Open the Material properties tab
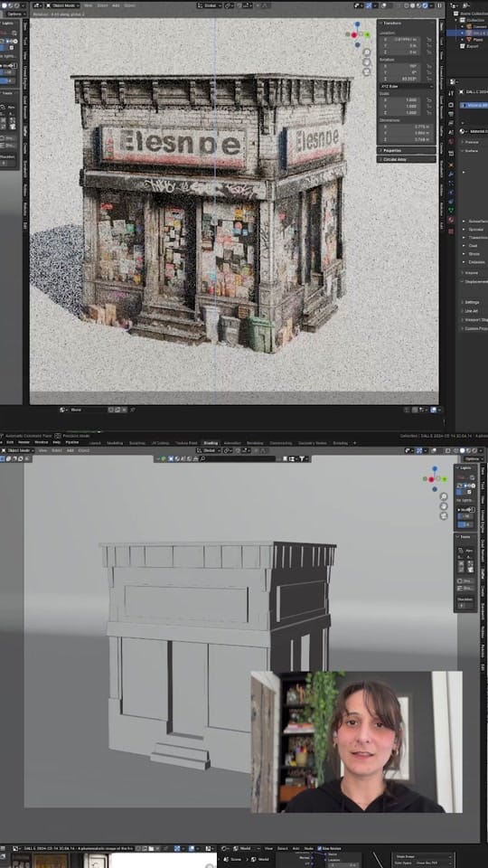The height and width of the screenshot is (868, 488). tap(451, 220)
